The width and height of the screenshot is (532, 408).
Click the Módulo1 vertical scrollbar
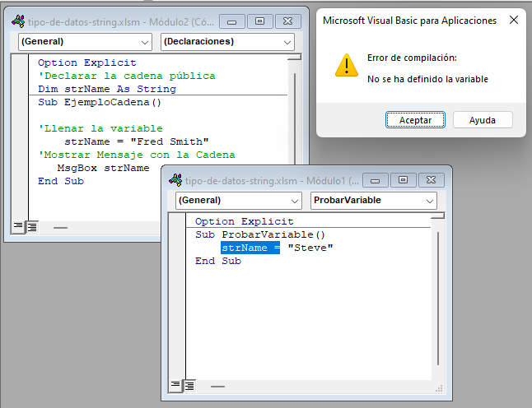pyautogui.click(x=437, y=299)
